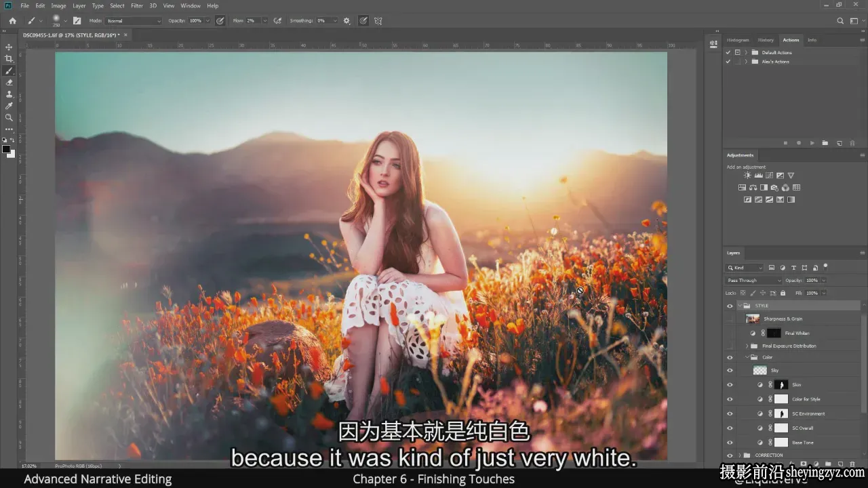The height and width of the screenshot is (488, 868).
Task: Show the Sharpness & Grain layer
Action: (730, 319)
